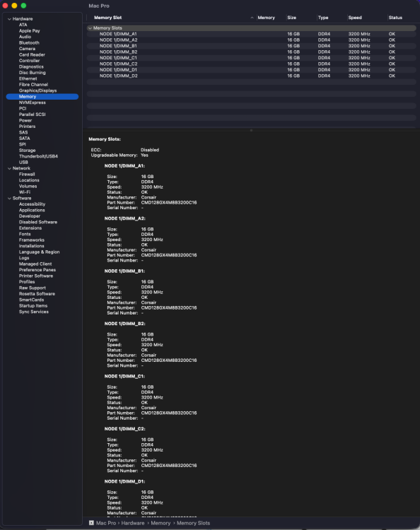Open Graphics/Displays in the sidebar
The width and height of the screenshot is (420, 530).
[x=38, y=90]
